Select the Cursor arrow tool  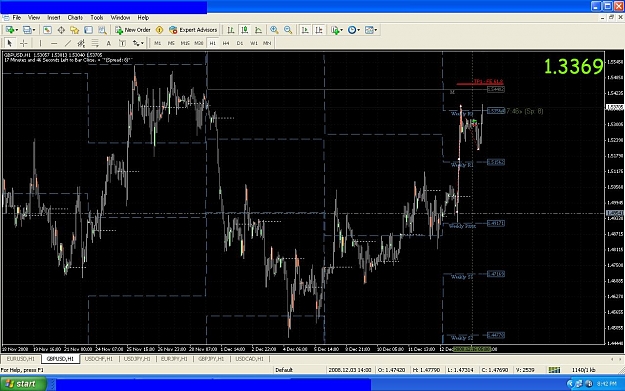point(10,43)
